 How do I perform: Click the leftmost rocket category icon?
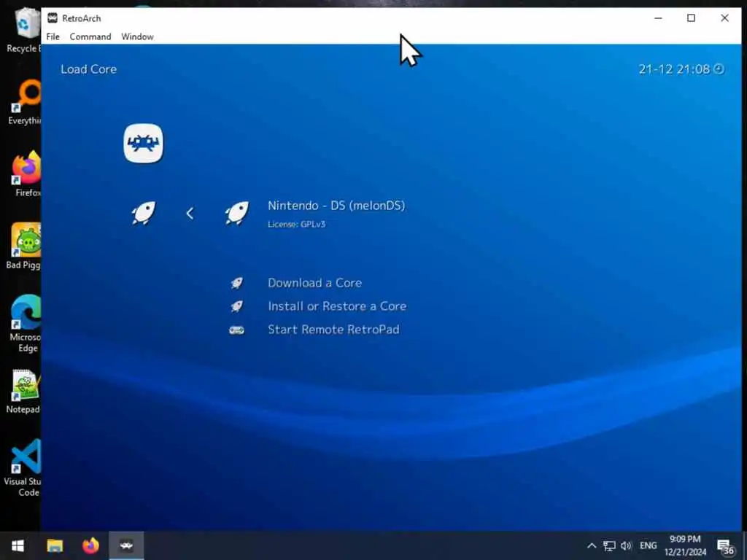click(144, 212)
